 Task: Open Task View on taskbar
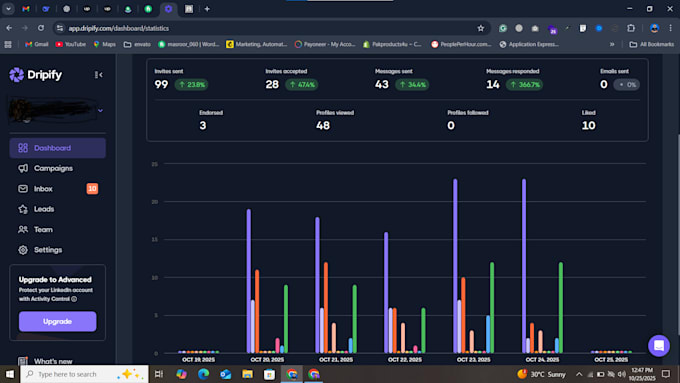[x=159, y=374]
